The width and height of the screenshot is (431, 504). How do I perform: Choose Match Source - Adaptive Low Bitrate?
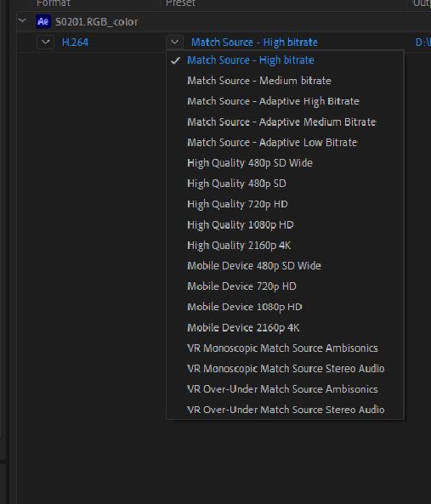[285, 143]
